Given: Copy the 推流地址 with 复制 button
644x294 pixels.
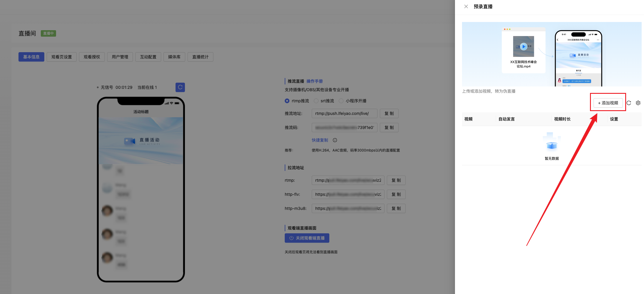Looking at the screenshot, I should click(389, 113).
